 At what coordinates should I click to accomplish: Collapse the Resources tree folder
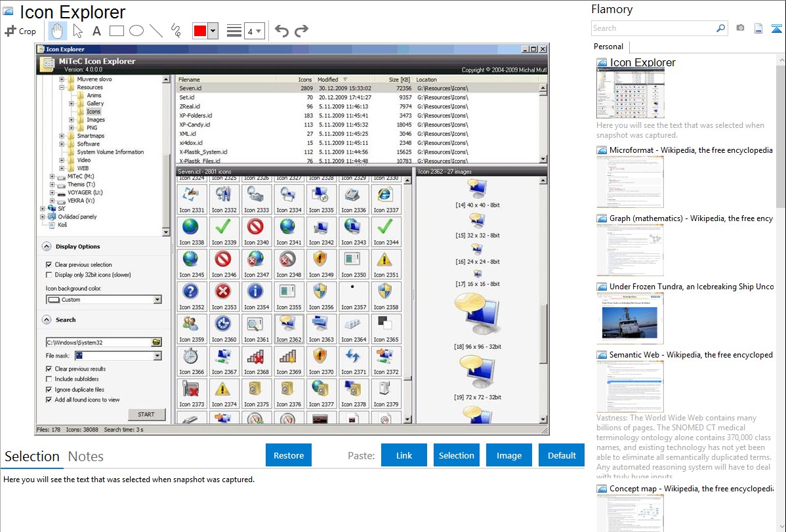click(x=62, y=87)
